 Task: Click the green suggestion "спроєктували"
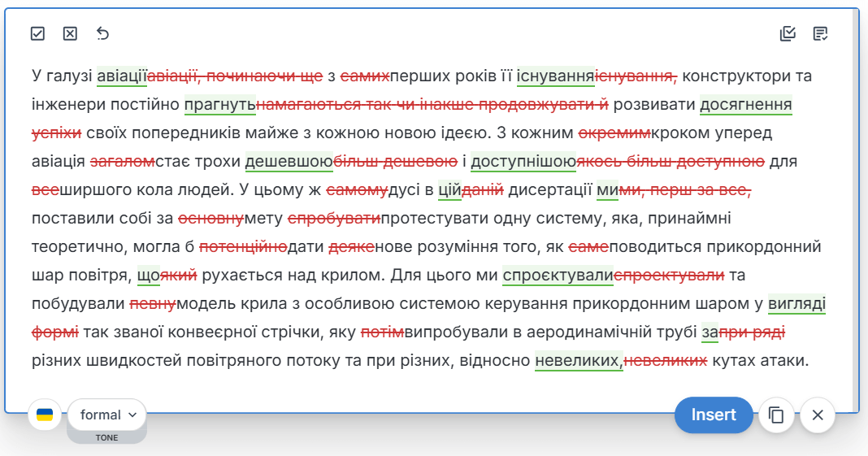click(558, 276)
